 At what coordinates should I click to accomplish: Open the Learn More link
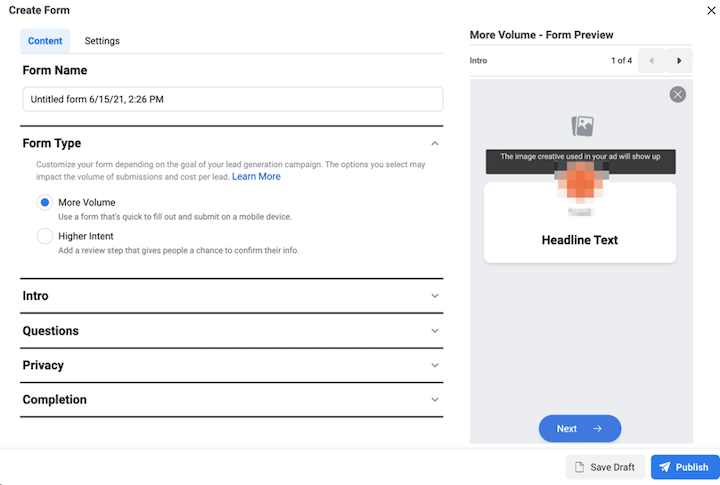[256, 176]
